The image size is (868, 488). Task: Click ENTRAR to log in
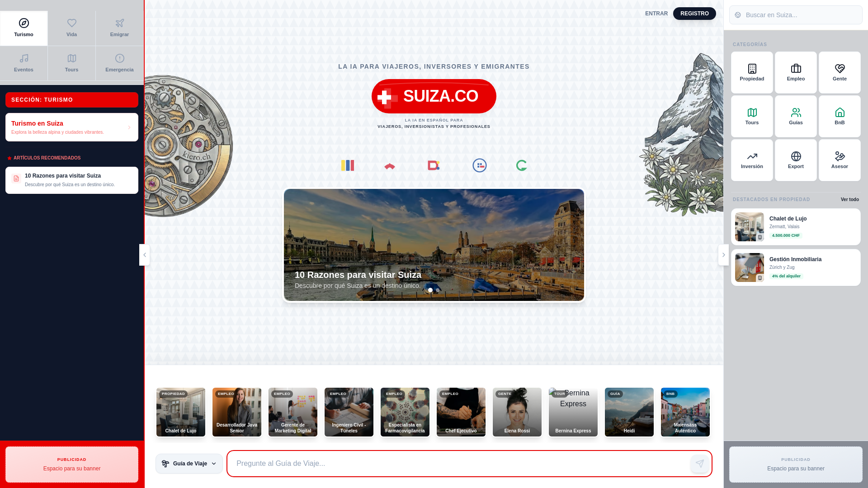coord(656,14)
